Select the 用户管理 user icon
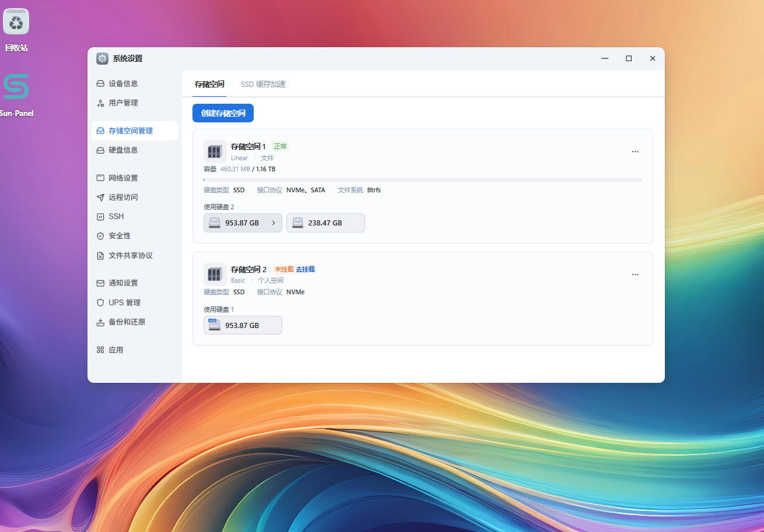 pos(100,103)
